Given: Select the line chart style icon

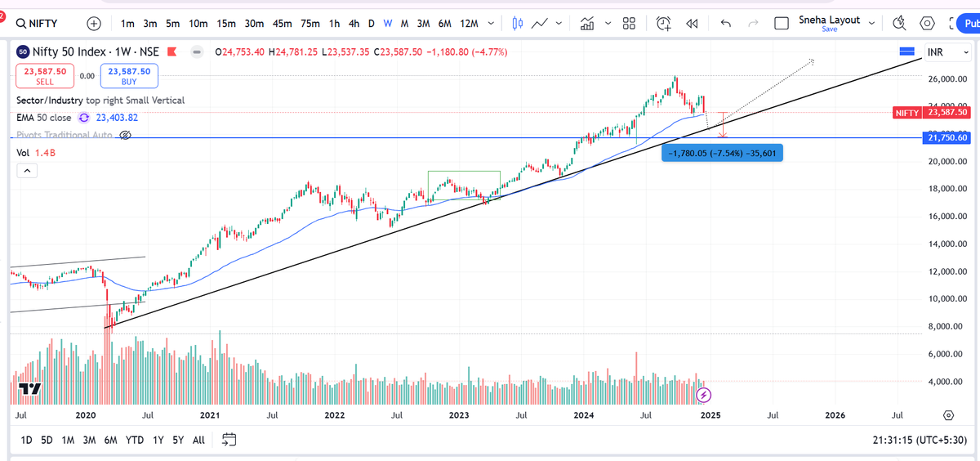Looking at the screenshot, I should coord(539,24).
